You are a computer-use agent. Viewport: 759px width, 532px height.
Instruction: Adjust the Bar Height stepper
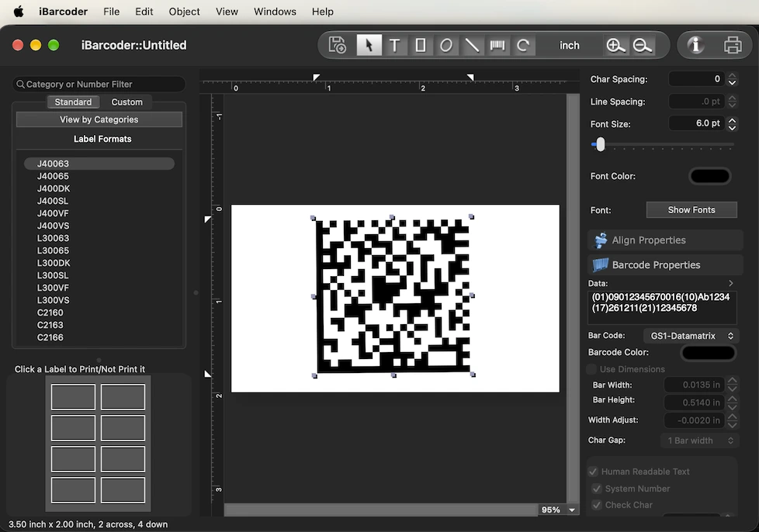click(x=733, y=402)
